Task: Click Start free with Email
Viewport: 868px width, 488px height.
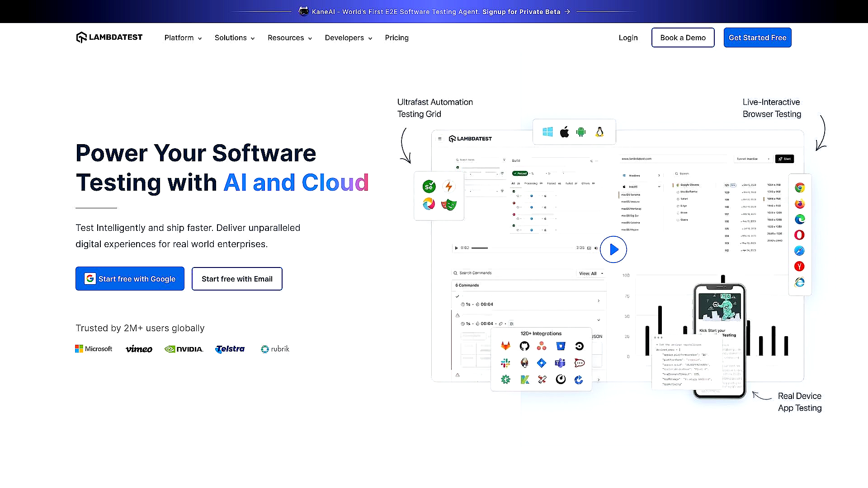Action: (237, 279)
